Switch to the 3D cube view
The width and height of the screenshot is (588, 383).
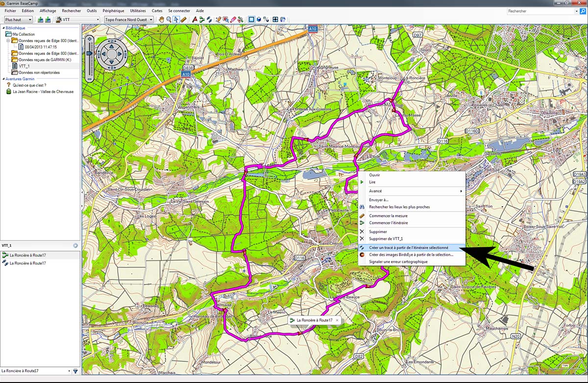(x=259, y=20)
